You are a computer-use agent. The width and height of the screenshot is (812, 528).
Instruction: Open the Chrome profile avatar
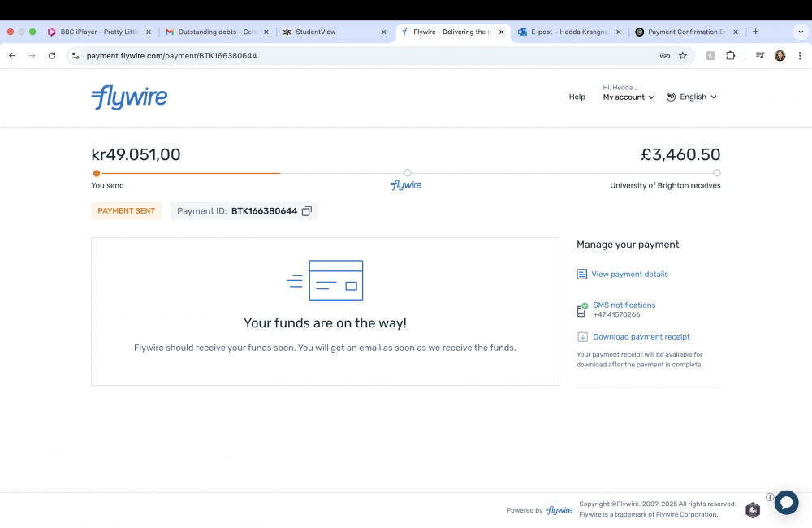780,56
